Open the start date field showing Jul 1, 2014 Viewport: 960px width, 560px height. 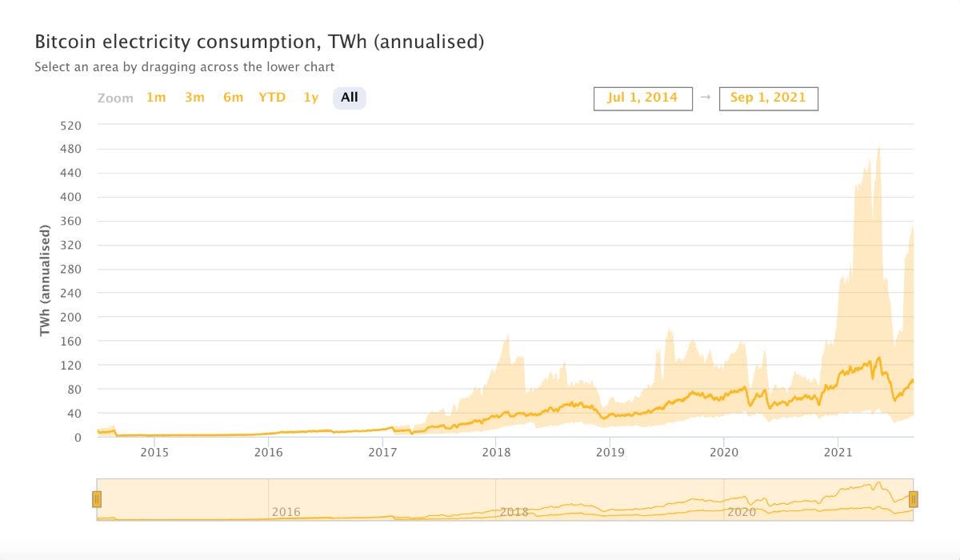(642, 98)
